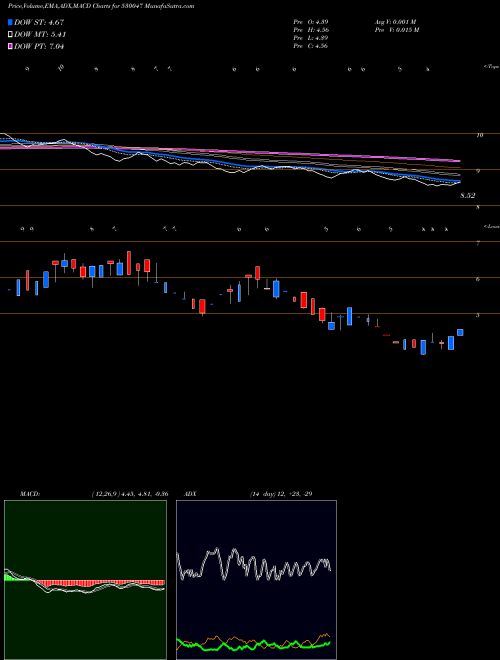Click the 'Pre C: 4.56' close value
500x660 pixels.
tap(311, 46)
